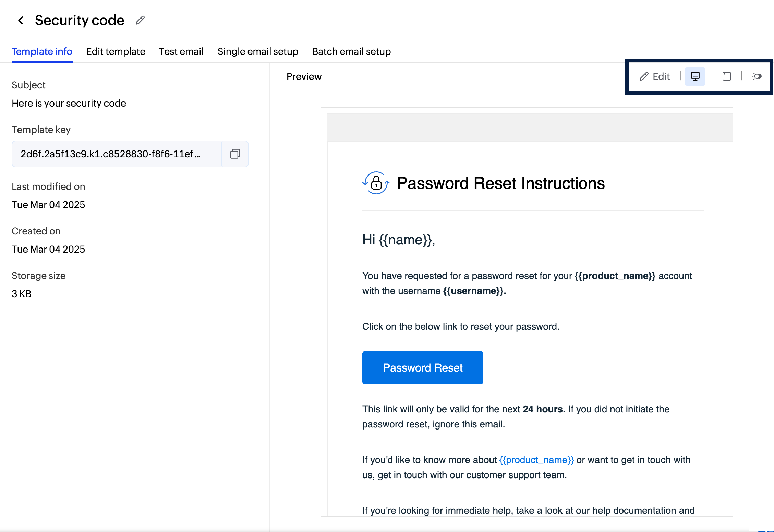774x532 pixels.
Task: Select the desktop preview icon
Action: pyautogui.click(x=695, y=76)
